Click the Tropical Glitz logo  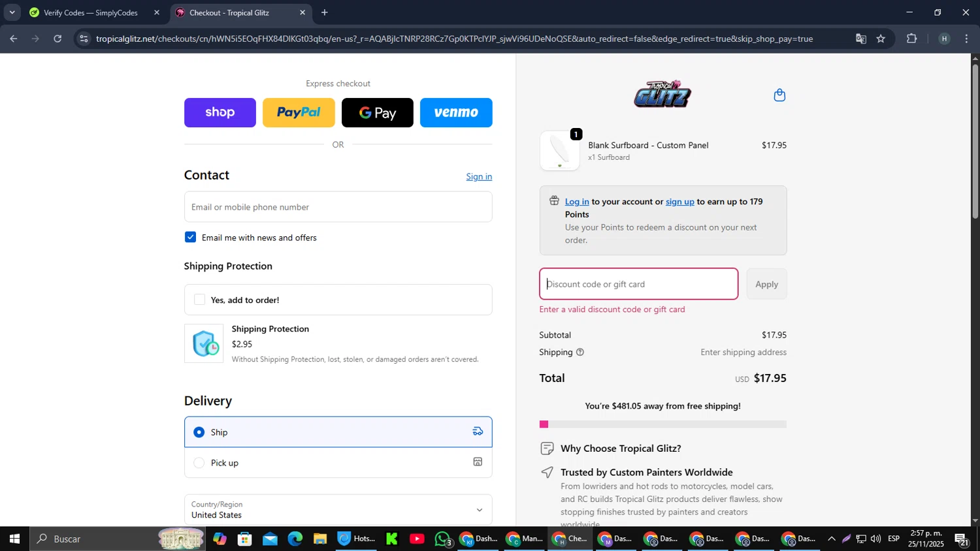click(662, 95)
